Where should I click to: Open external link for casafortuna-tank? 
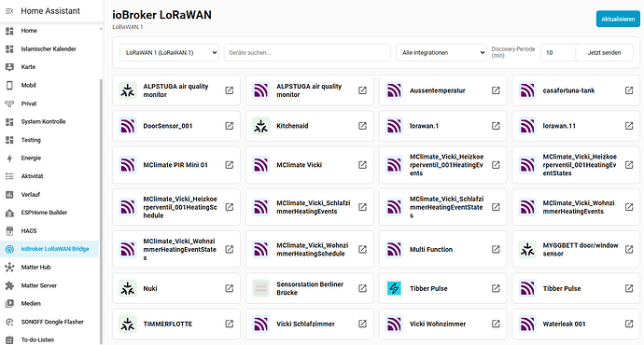[x=629, y=90]
